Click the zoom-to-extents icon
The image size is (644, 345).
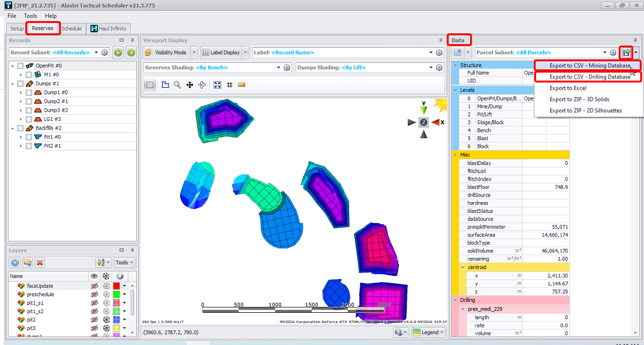click(217, 85)
